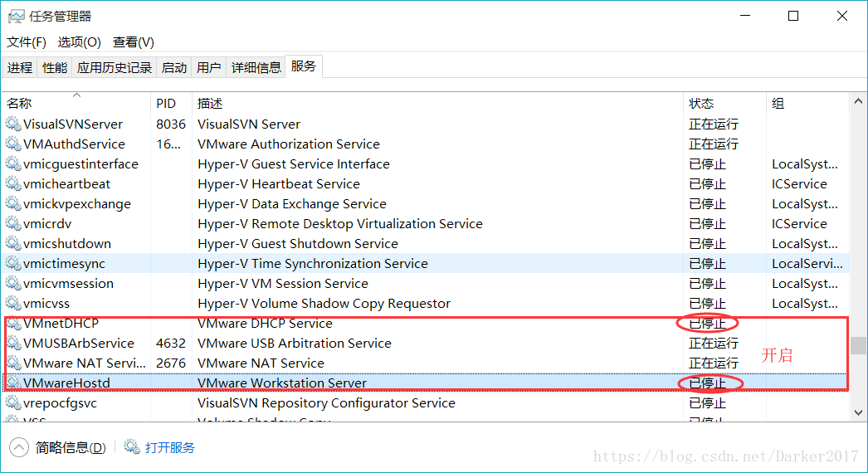The width and height of the screenshot is (868, 473).
Task: Click the VMAuthdService service gear icon
Action: pyautogui.click(x=13, y=144)
